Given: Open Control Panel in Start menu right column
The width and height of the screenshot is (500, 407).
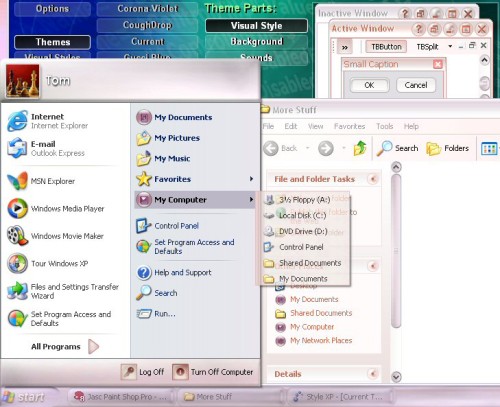Looking at the screenshot, I should point(167,226).
